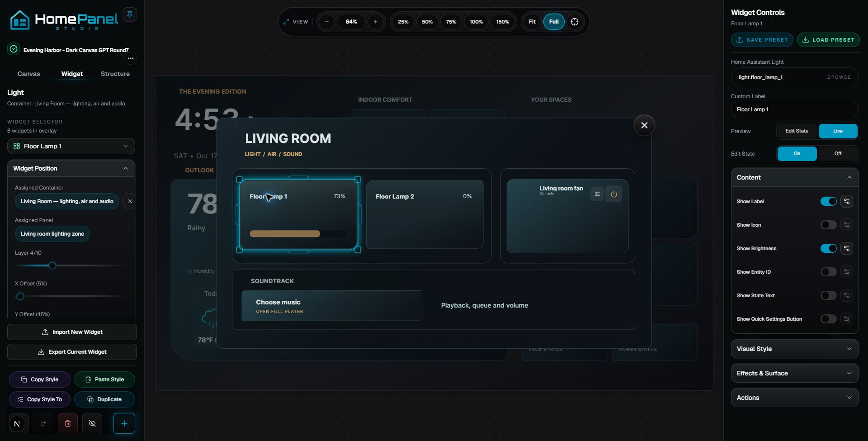Set zoom to 25%
Screen dimensions: 868x441
403,22
